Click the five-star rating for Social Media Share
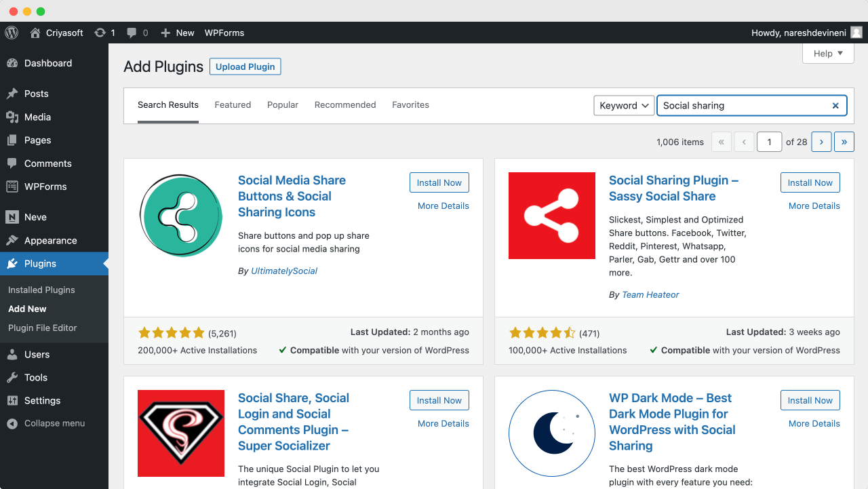The width and height of the screenshot is (868, 489). pos(171,332)
